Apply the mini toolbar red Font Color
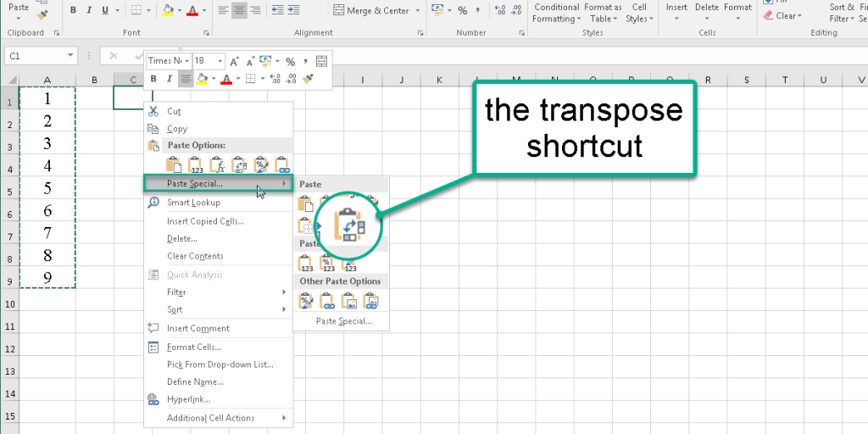 point(225,79)
